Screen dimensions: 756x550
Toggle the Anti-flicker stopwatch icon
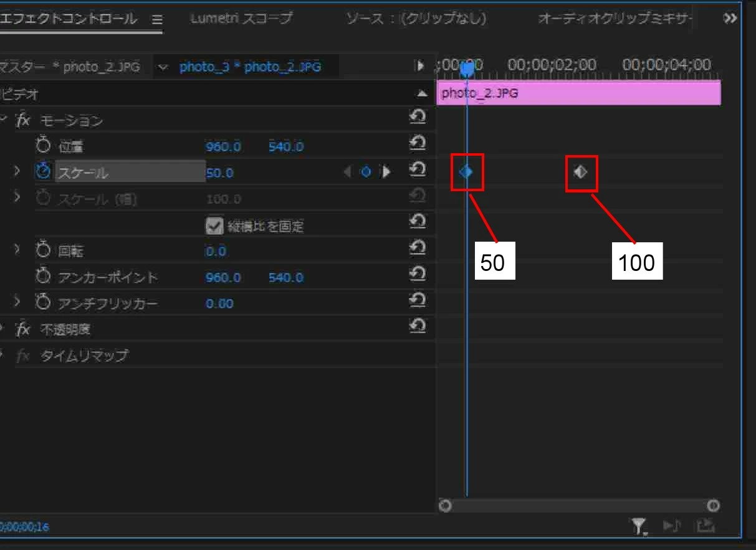pyautogui.click(x=42, y=303)
